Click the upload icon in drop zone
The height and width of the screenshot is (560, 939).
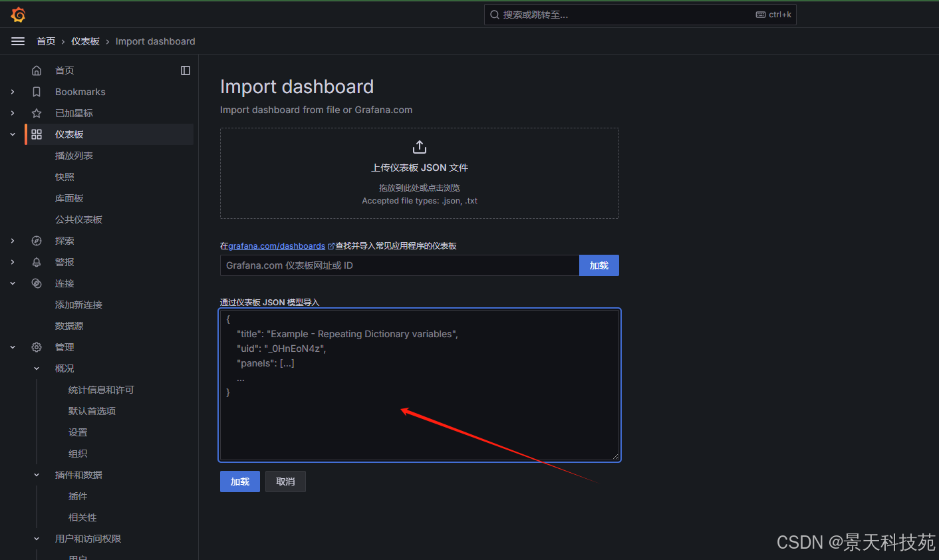(419, 147)
